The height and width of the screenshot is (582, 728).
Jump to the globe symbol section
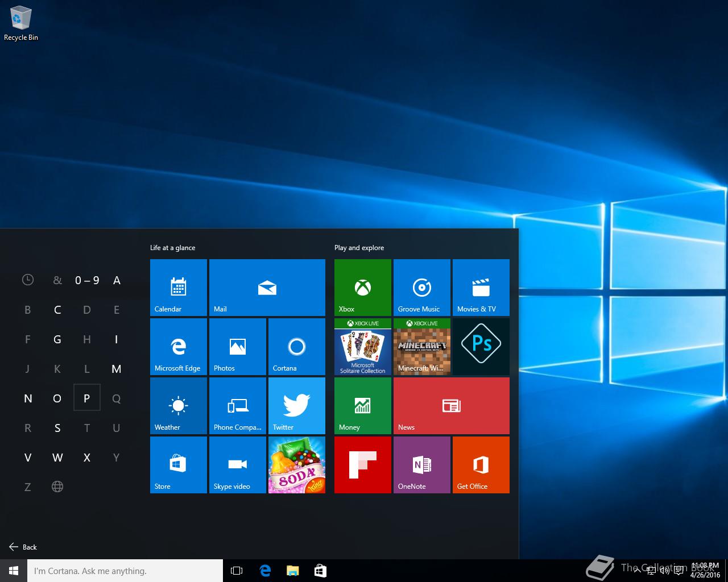tap(57, 487)
